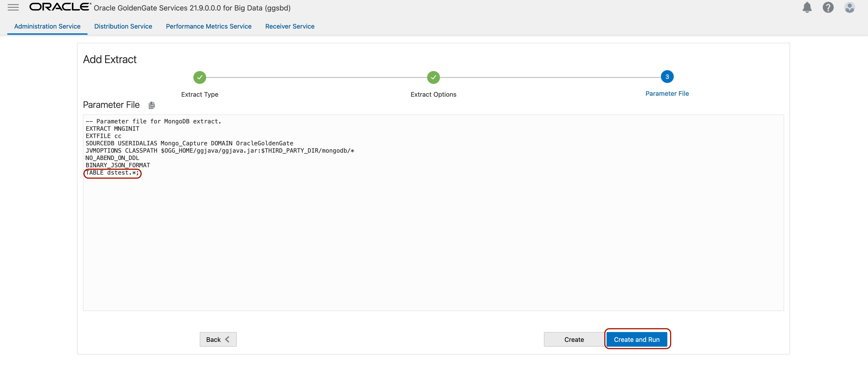
Task: Select step 3 Parameter File circle
Action: click(x=666, y=77)
